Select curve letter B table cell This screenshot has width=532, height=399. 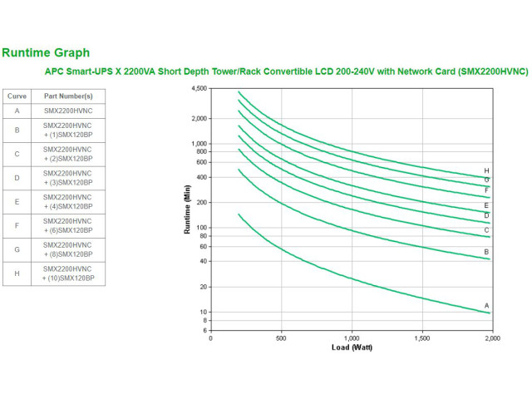pos(17,131)
